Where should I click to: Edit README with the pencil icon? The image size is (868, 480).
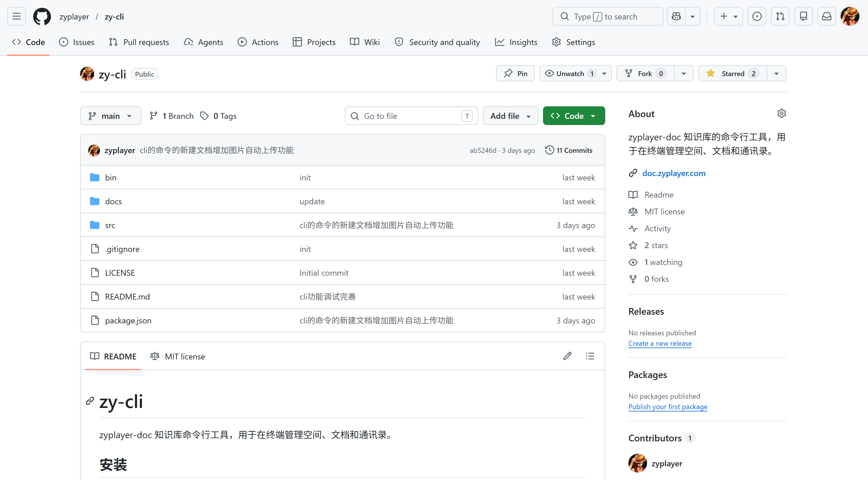[567, 356]
